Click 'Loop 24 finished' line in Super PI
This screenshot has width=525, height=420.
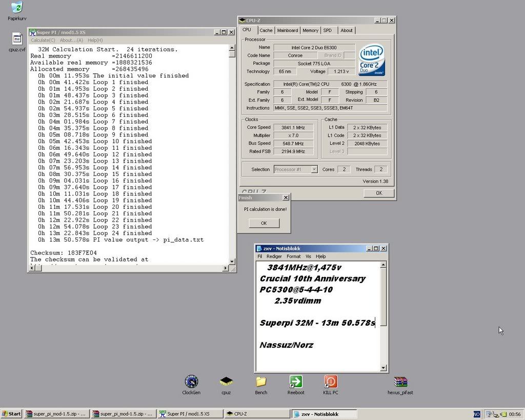point(95,233)
